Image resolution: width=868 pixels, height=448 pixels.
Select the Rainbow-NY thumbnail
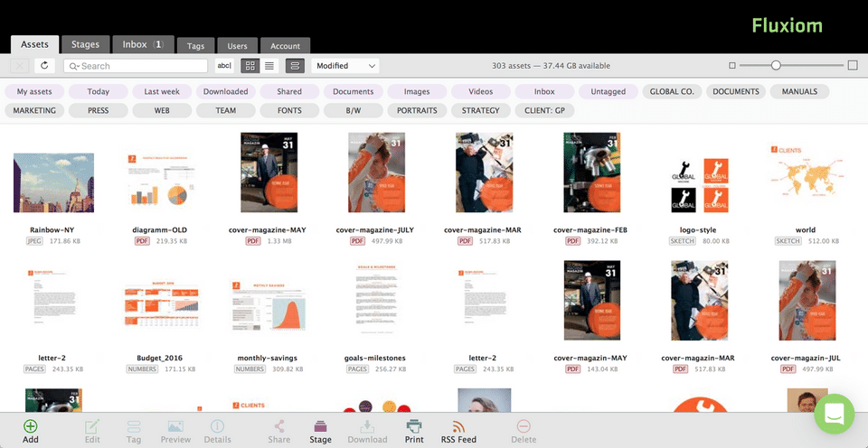(x=53, y=183)
